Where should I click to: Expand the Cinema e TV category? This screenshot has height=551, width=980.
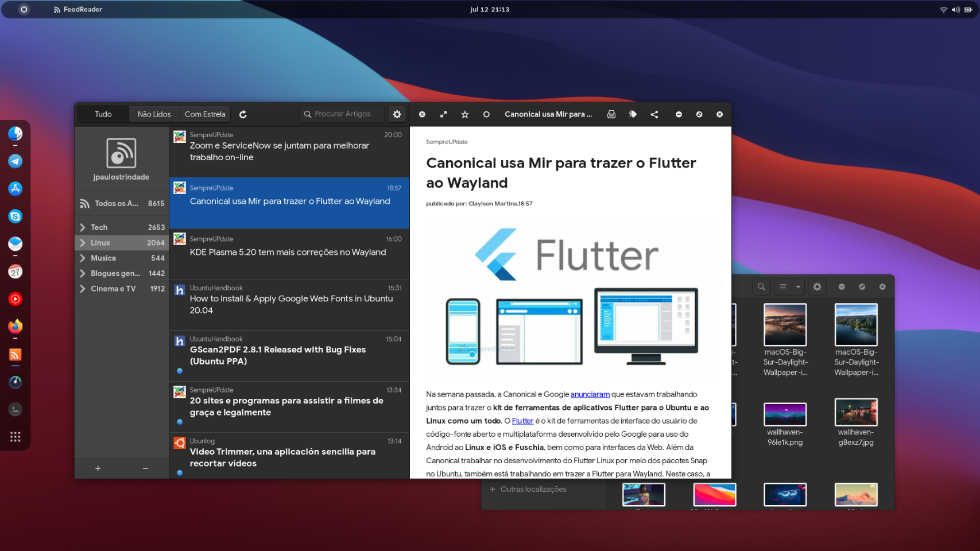pyautogui.click(x=83, y=289)
